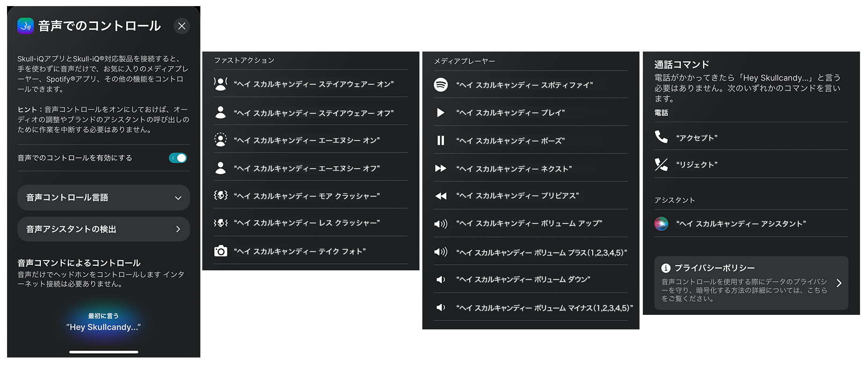Image resolution: width=868 pixels, height=365 pixels.
Task: Click the アシスタント section header
Action: [x=675, y=200]
